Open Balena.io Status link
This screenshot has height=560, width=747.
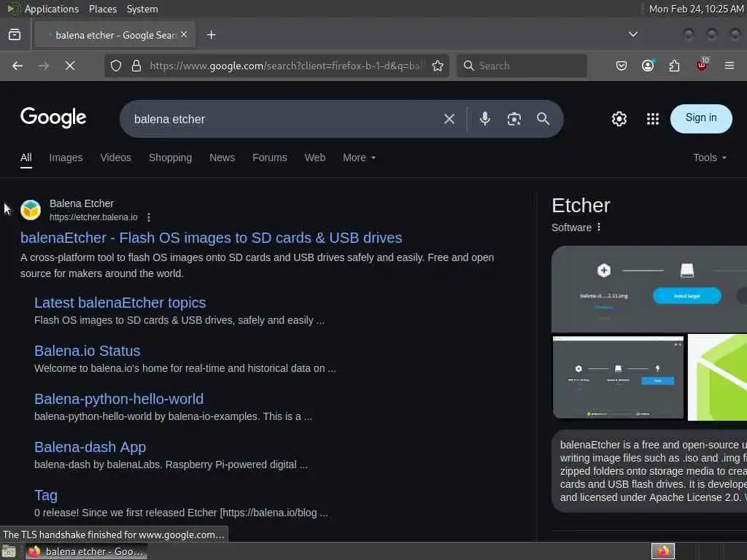pyautogui.click(x=88, y=351)
